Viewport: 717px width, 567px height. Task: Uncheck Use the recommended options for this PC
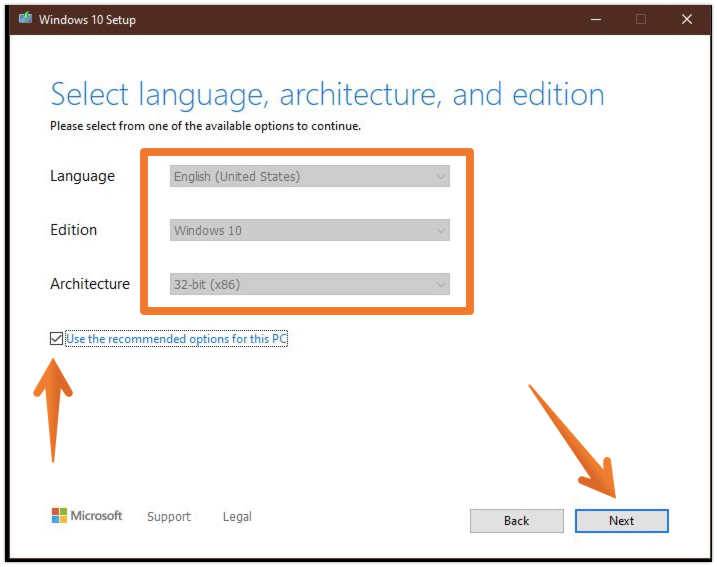56,338
